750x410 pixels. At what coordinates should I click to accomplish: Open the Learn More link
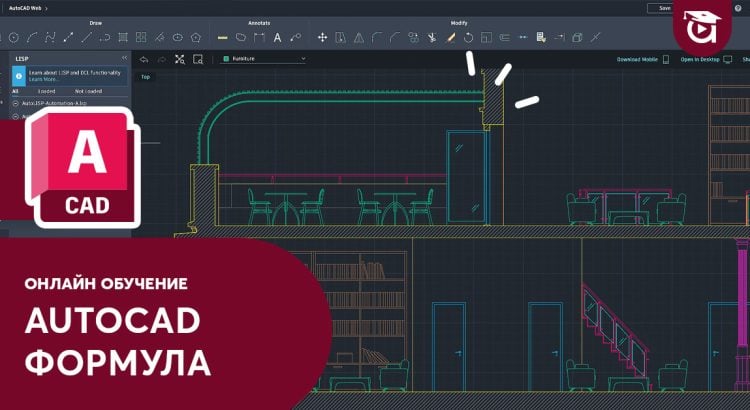point(42,79)
